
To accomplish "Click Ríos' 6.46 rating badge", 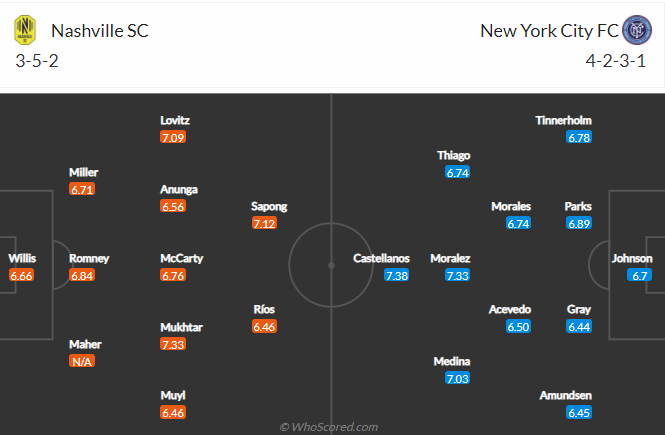I will tap(264, 327).
